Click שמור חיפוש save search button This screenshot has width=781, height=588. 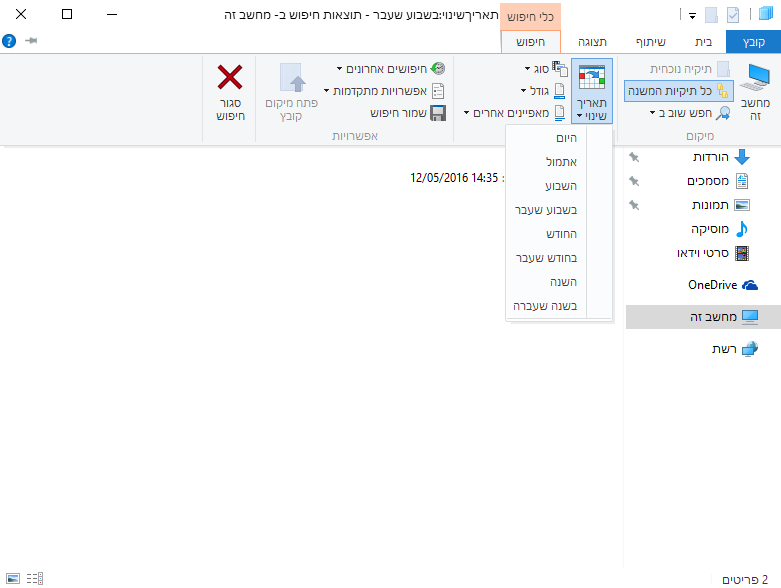(408, 113)
